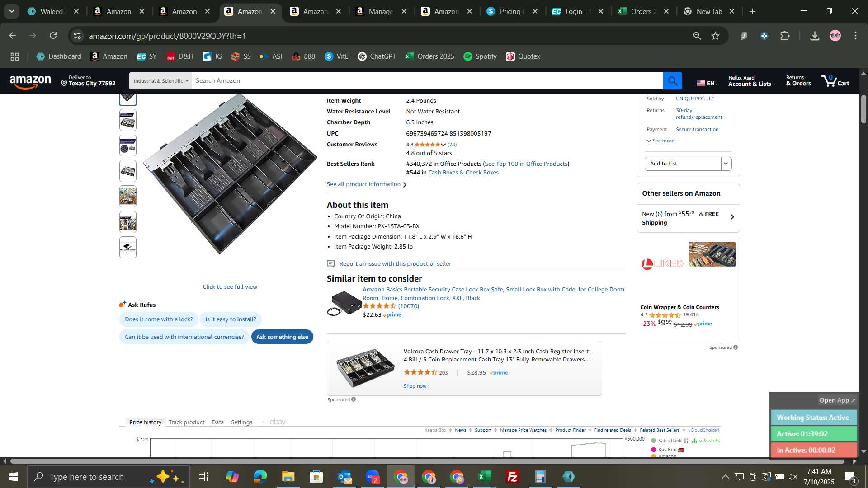Open the Chrome profile avatar
Screen dimensions: 868x488
pos(835,36)
